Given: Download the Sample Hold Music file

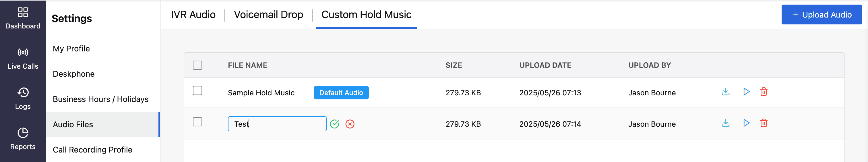Looking at the screenshot, I should click(x=725, y=92).
